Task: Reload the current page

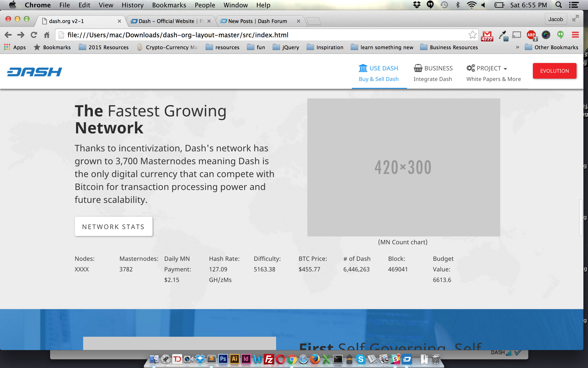Action: (34, 35)
